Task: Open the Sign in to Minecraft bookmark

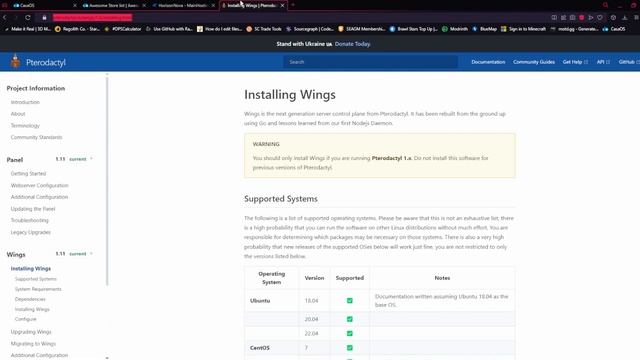Action: pos(523,29)
